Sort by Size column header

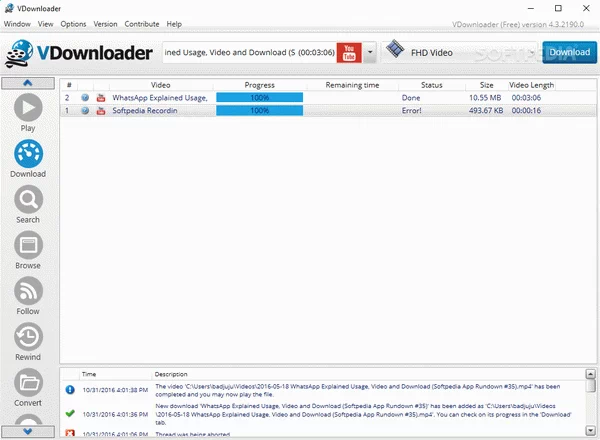click(x=487, y=85)
